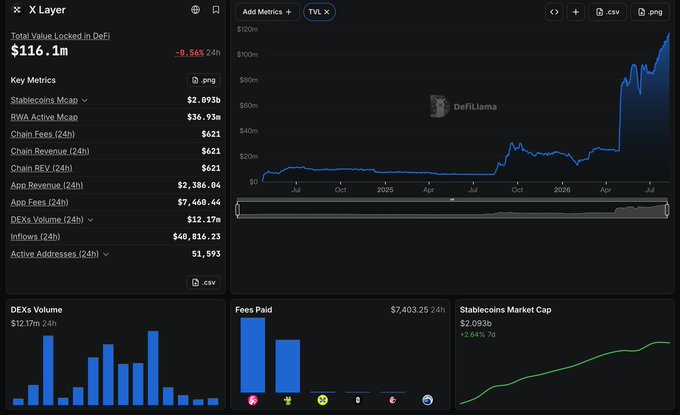This screenshot has height=415, width=680.
Task: Open the Total Value Locked in DeFi link
Action: tap(60, 36)
